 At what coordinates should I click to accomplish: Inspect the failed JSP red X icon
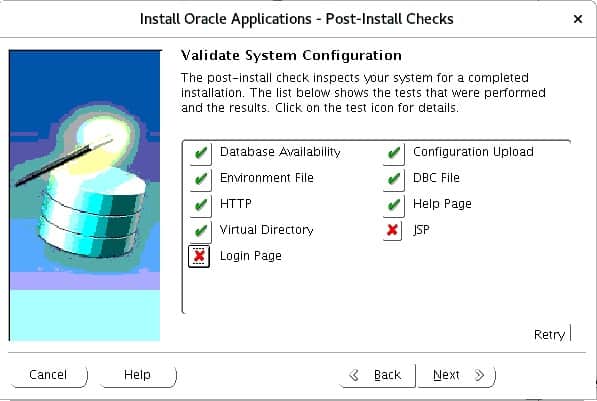click(393, 230)
